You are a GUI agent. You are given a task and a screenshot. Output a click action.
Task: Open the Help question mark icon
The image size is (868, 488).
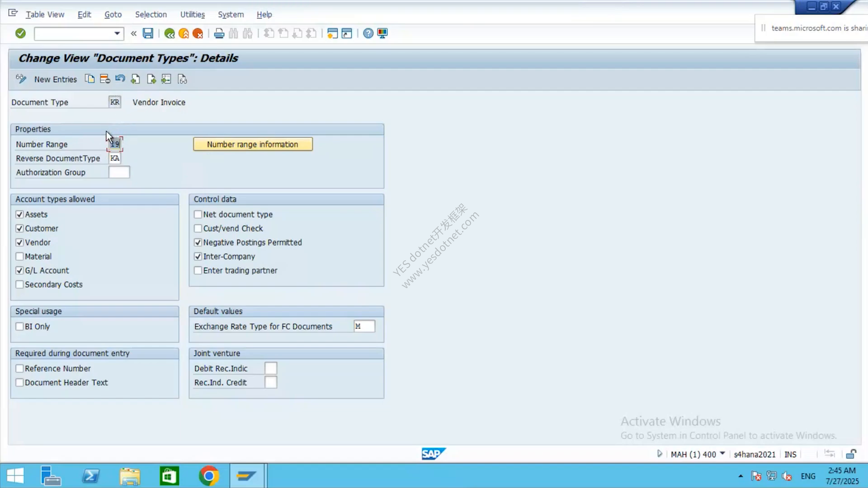pos(368,33)
